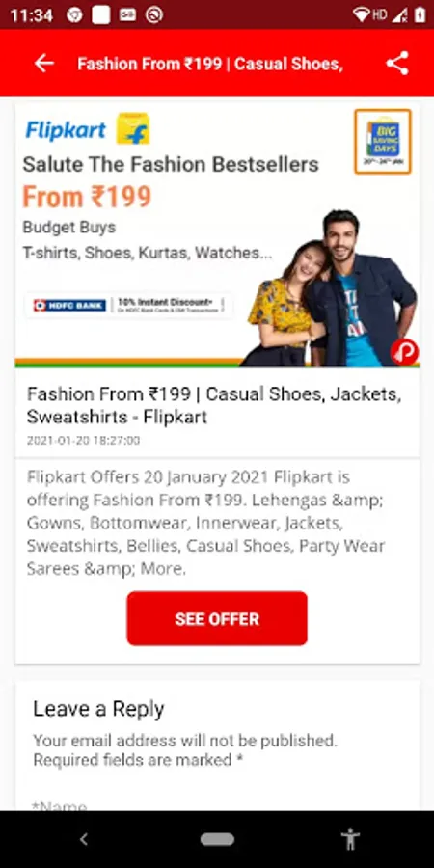
Task: Open the accessibility shortcut icon
Action: (350, 839)
